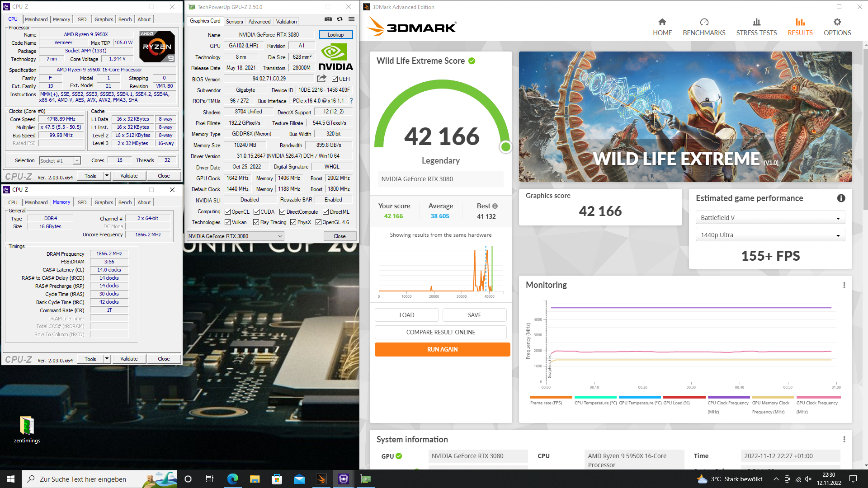Click COMPARE RESULT ONLINE

(441, 332)
